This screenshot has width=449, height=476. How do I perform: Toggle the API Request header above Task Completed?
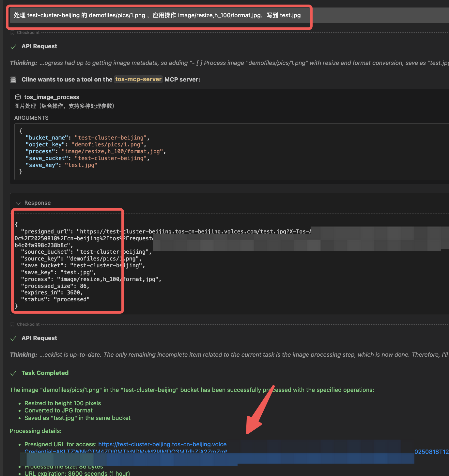pos(39,338)
